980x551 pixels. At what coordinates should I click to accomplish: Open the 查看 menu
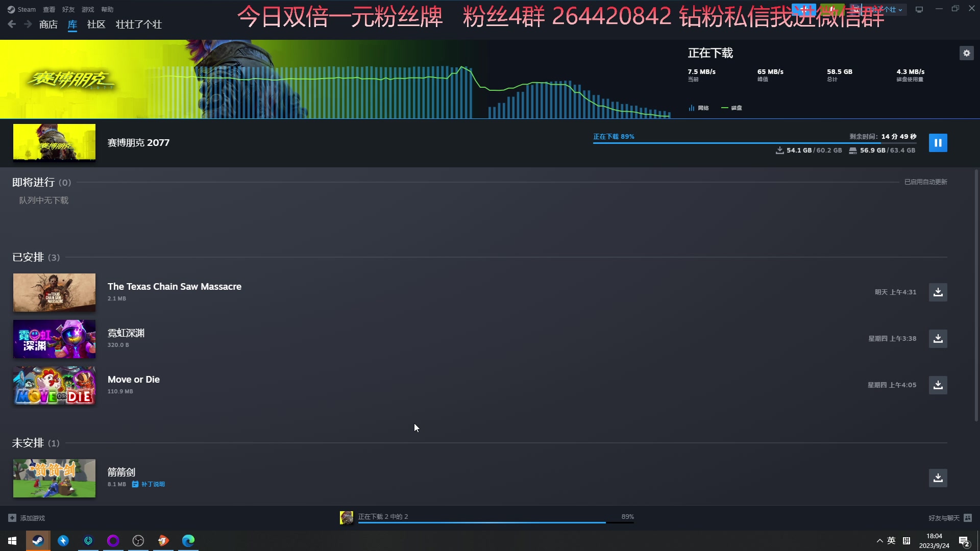click(49, 9)
